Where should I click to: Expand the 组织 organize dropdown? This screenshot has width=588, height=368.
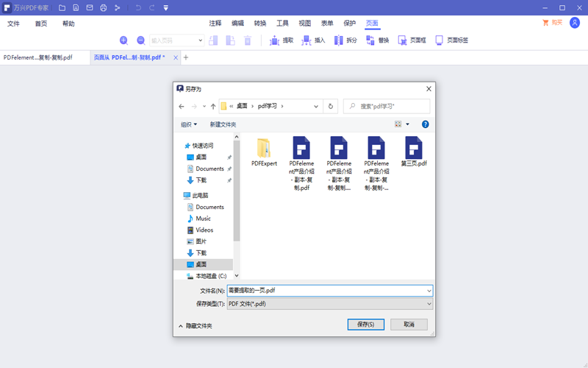189,124
